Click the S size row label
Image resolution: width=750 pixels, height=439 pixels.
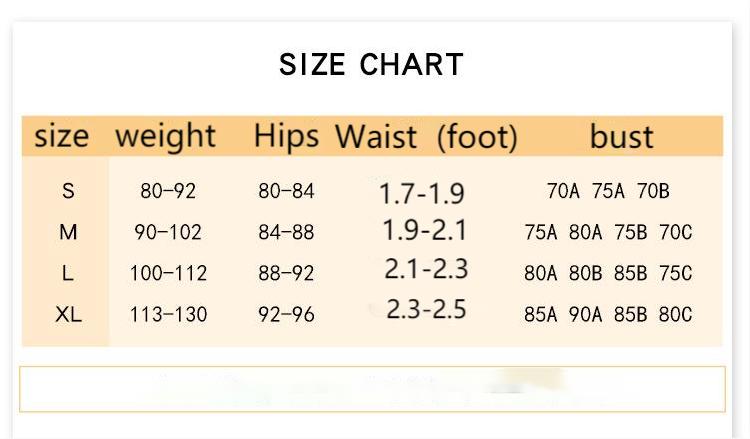coord(68,191)
